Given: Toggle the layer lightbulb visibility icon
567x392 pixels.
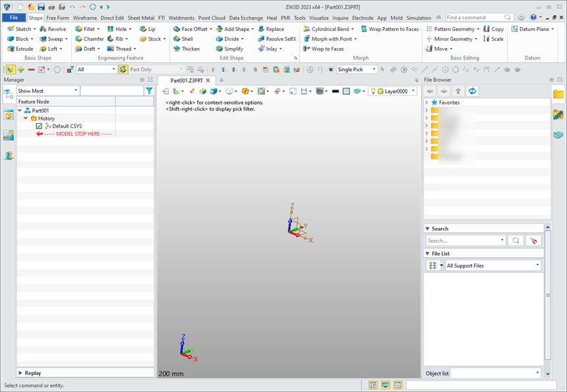Looking at the screenshot, I should tap(373, 91).
